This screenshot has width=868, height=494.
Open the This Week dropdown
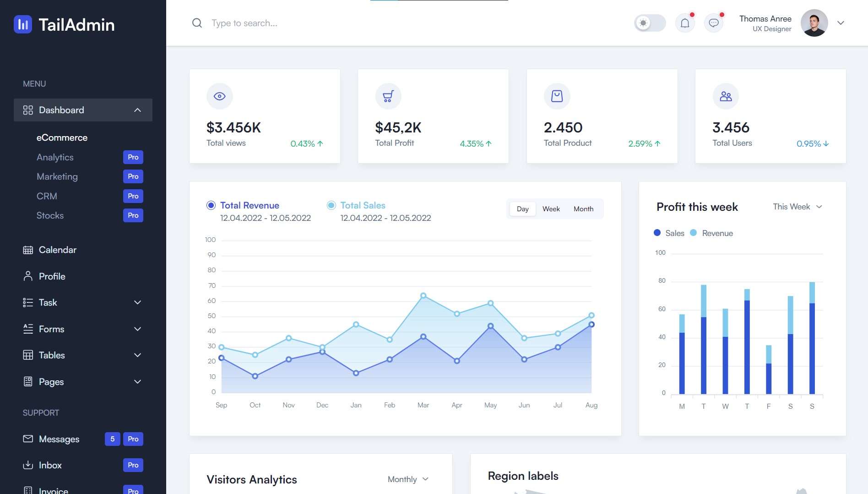pos(797,207)
